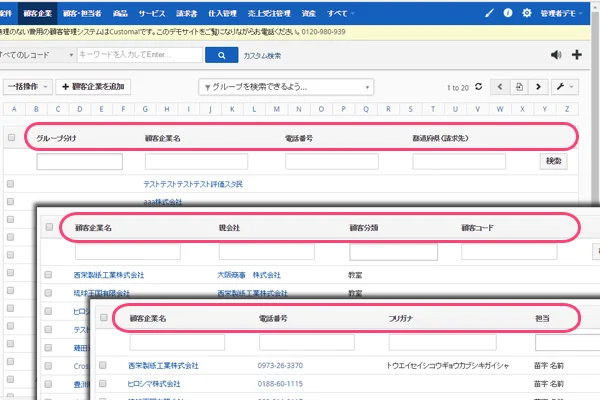This screenshot has width=600, height=400.
Task: Go to next page arrow
Action: point(539,87)
